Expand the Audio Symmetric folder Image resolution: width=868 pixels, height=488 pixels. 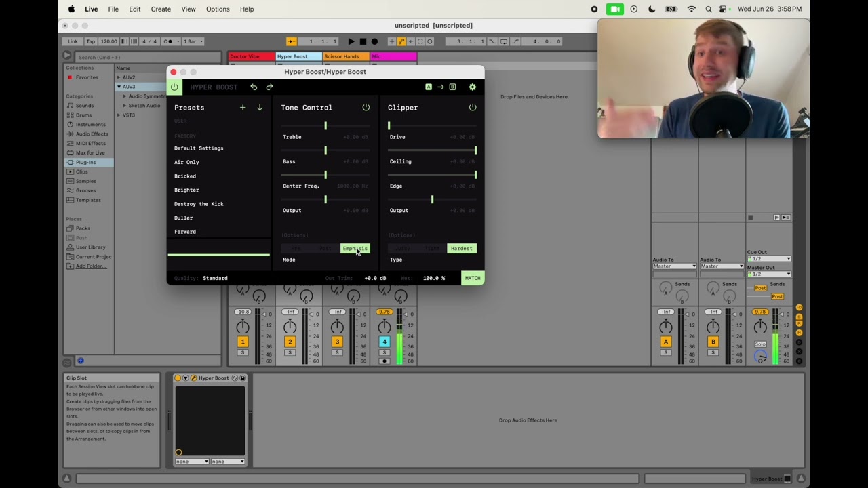[125, 96]
